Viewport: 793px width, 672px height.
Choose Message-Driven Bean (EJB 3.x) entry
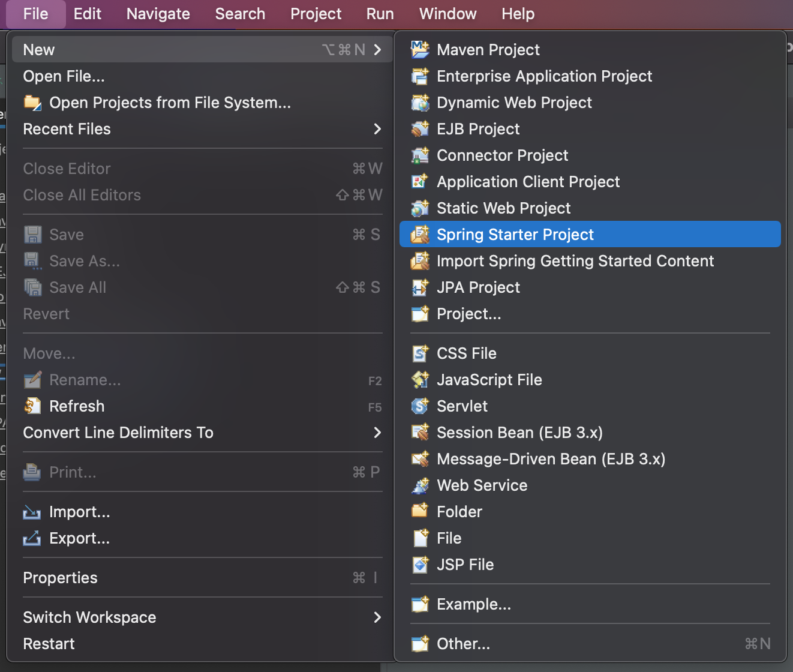coord(590,458)
